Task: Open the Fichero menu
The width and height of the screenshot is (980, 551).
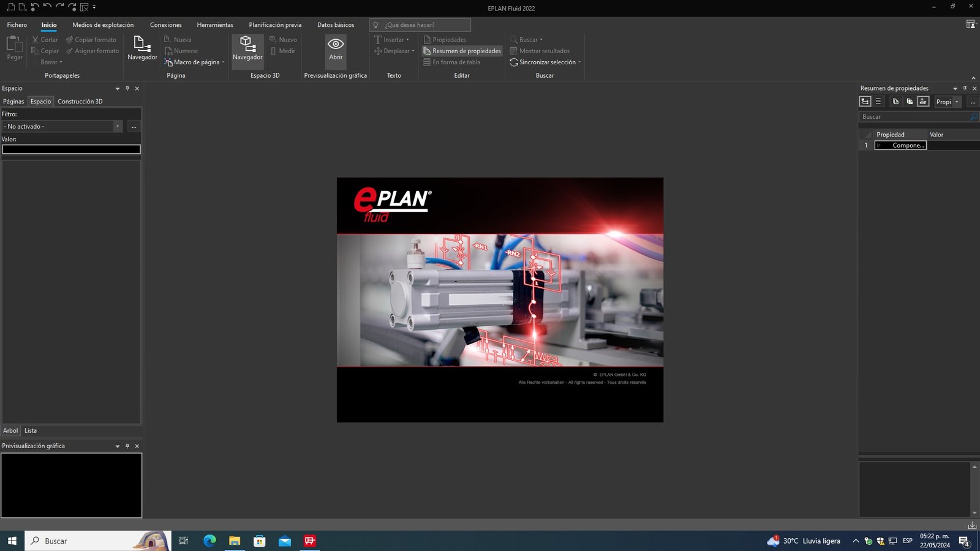Action: tap(17, 25)
